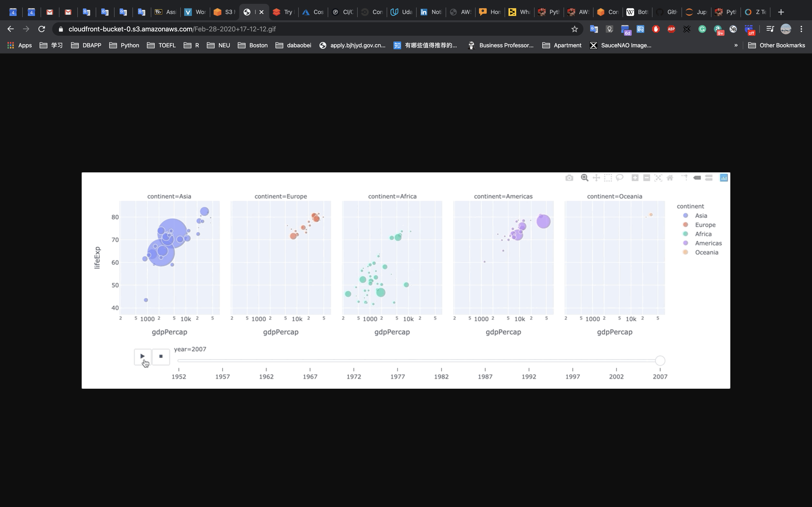Jump to 1977 on year slider
This screenshot has width=812, height=507.
397,361
